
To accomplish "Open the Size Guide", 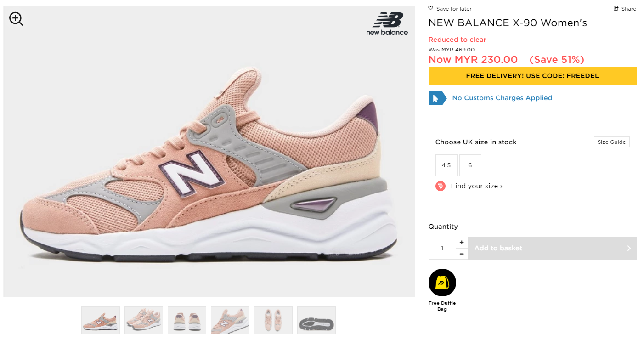I will tap(611, 142).
